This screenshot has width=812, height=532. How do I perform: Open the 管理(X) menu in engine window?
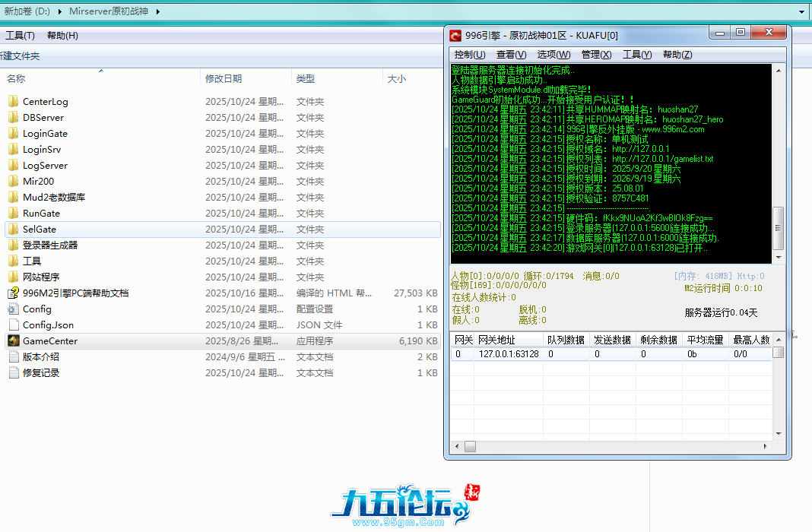[x=596, y=55]
